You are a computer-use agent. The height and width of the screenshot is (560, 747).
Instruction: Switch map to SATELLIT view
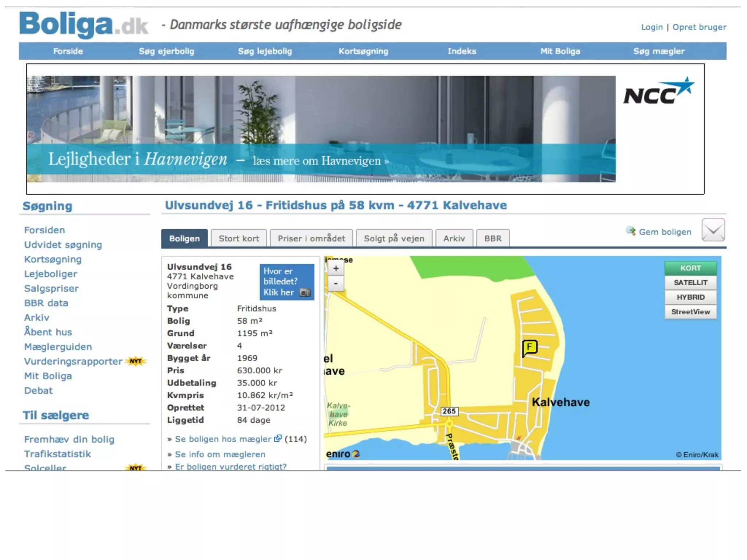[x=690, y=283]
